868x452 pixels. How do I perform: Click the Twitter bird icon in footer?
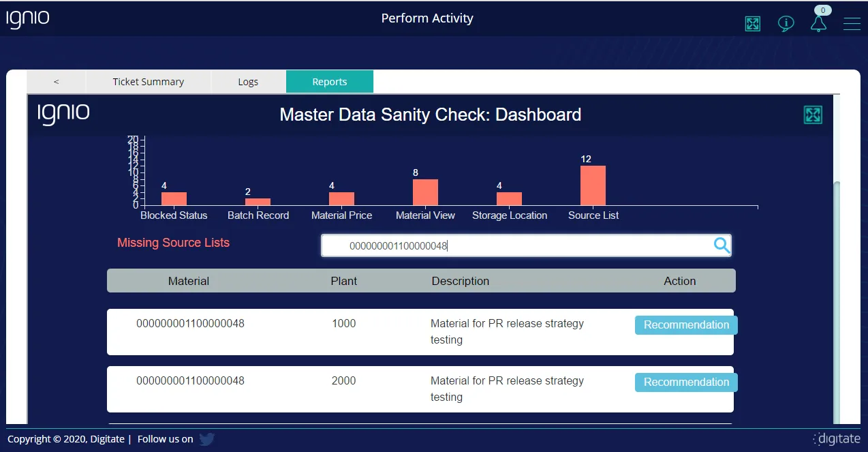coord(206,439)
